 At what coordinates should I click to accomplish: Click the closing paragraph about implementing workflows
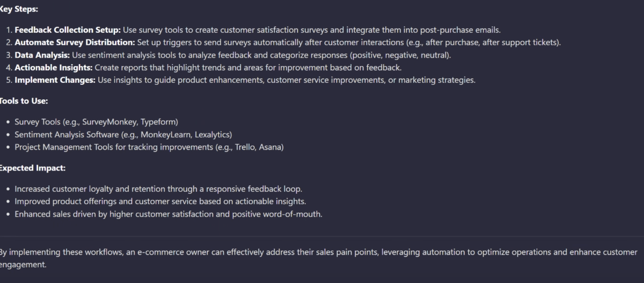pos(319,258)
